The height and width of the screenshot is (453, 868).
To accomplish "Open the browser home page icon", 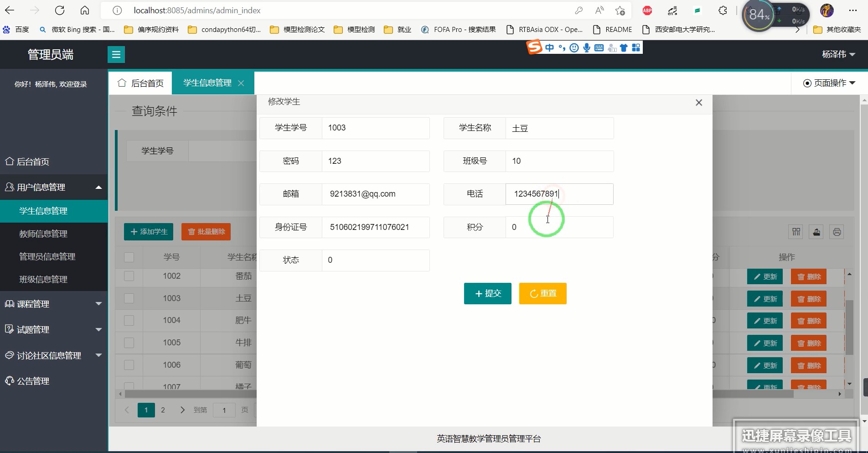I will pos(85,10).
